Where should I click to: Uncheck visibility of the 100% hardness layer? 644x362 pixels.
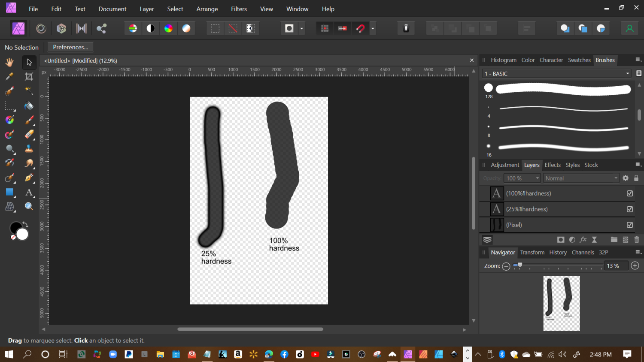(630, 193)
